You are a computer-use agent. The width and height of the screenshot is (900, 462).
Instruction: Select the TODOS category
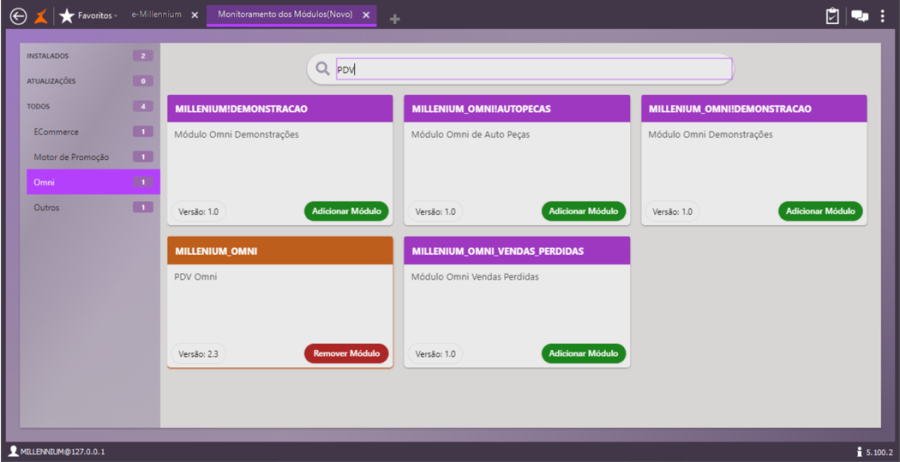click(90, 106)
